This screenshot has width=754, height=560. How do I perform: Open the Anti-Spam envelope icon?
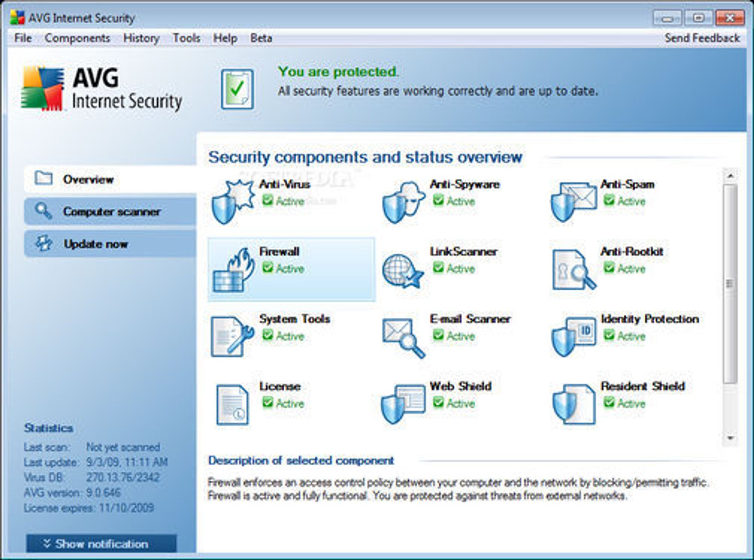pos(574,202)
